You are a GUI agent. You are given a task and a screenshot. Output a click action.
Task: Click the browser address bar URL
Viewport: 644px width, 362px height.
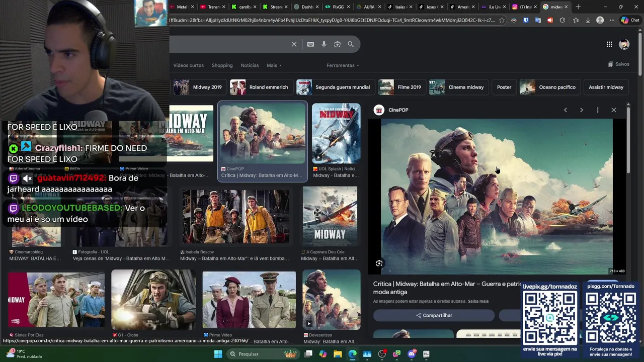[x=332, y=21]
